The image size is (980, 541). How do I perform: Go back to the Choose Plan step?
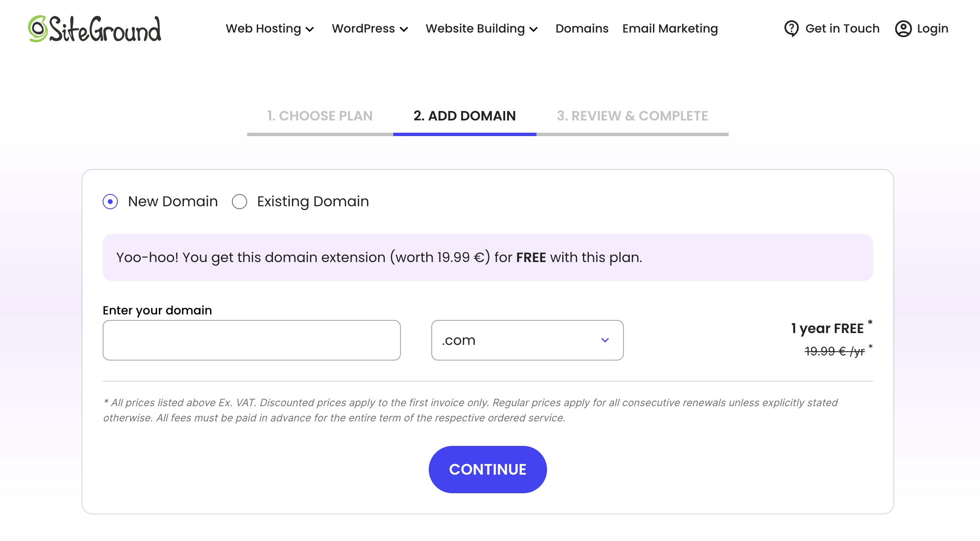[x=320, y=116]
